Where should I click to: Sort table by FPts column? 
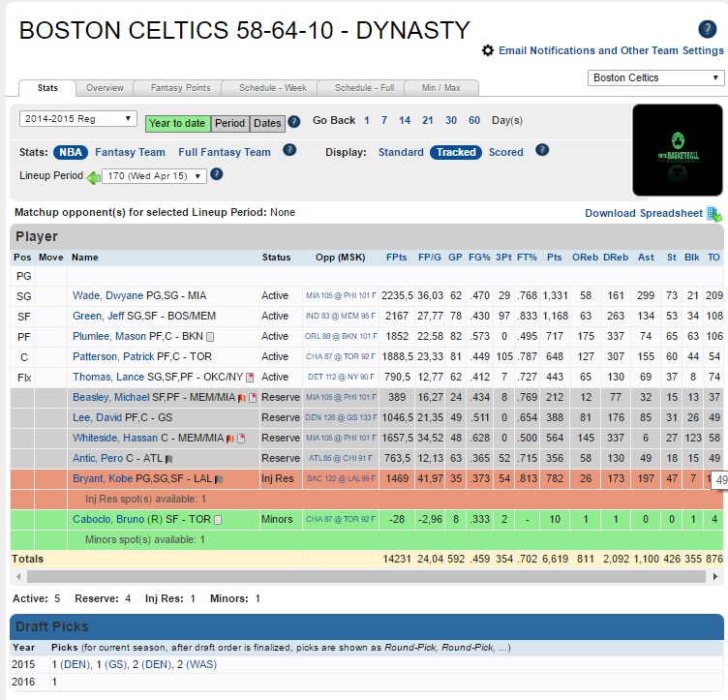(397, 258)
